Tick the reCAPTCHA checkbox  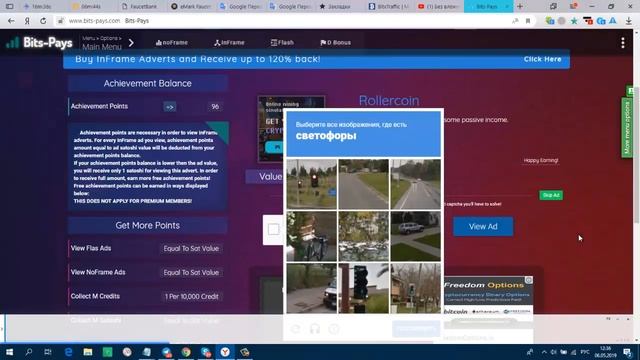pos(273,229)
